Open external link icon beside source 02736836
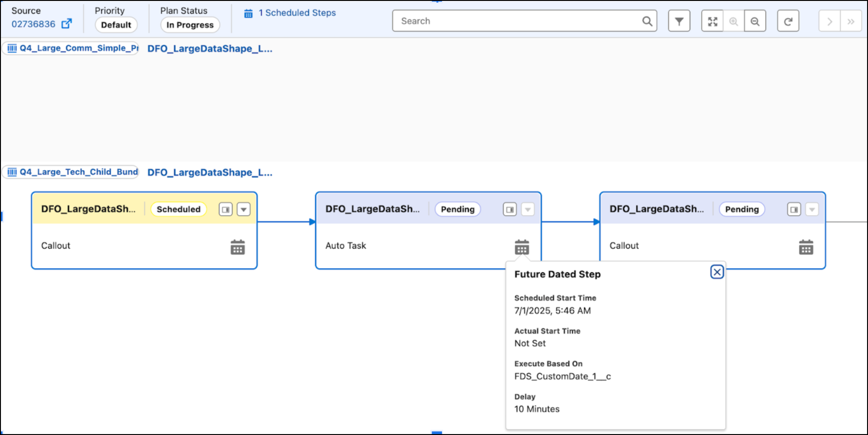The image size is (868, 435). [x=67, y=24]
